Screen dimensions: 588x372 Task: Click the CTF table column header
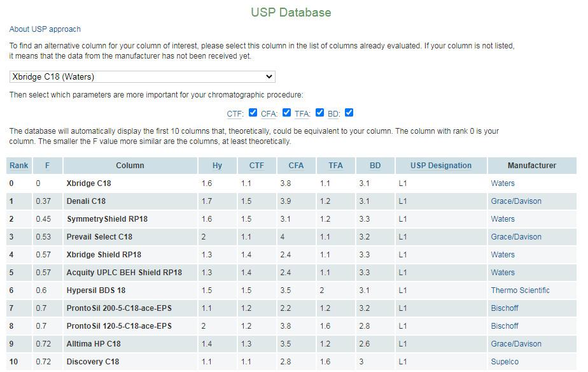pyautogui.click(x=256, y=166)
